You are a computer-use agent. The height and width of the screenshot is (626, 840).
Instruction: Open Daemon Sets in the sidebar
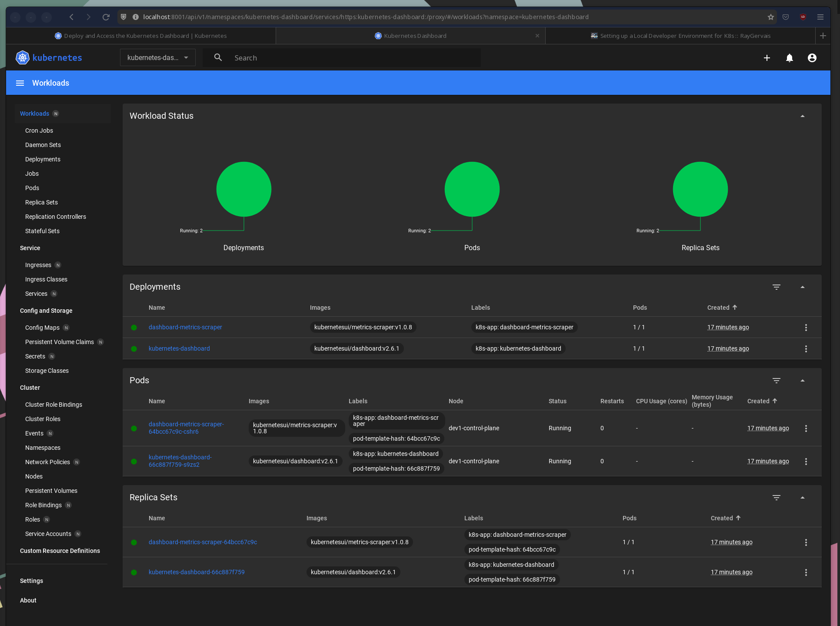click(43, 145)
